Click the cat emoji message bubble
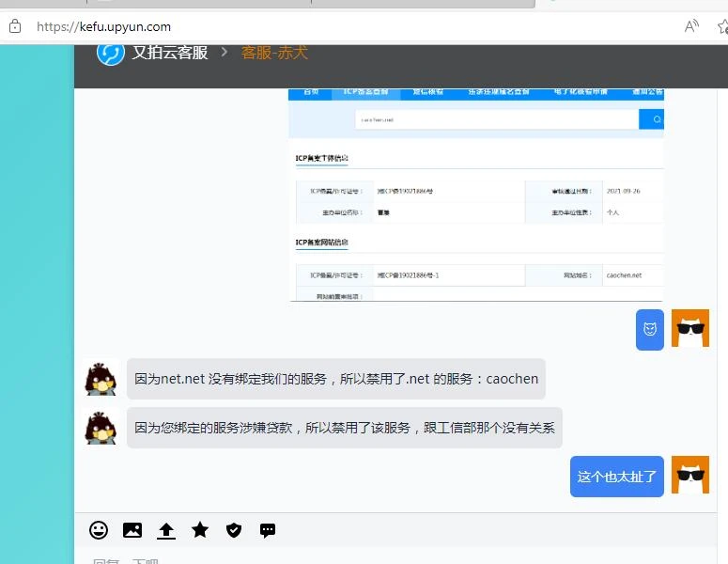Screen dimensions: 728x564 coord(649,329)
